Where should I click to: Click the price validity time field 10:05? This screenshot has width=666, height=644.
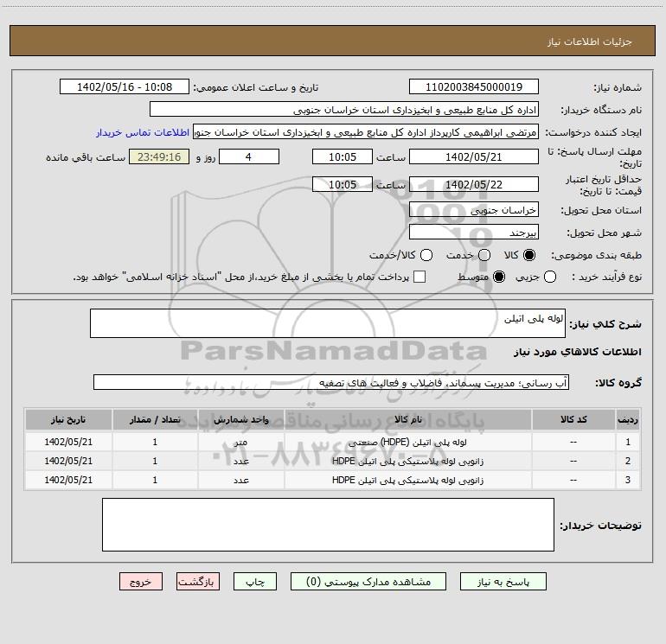[x=343, y=184]
